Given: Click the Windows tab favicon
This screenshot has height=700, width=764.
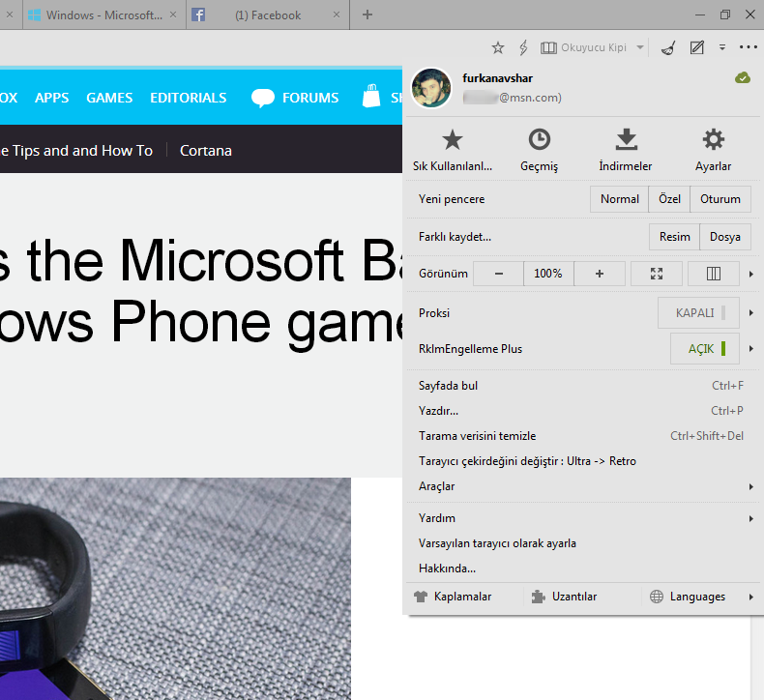Looking at the screenshot, I should click(x=34, y=15).
